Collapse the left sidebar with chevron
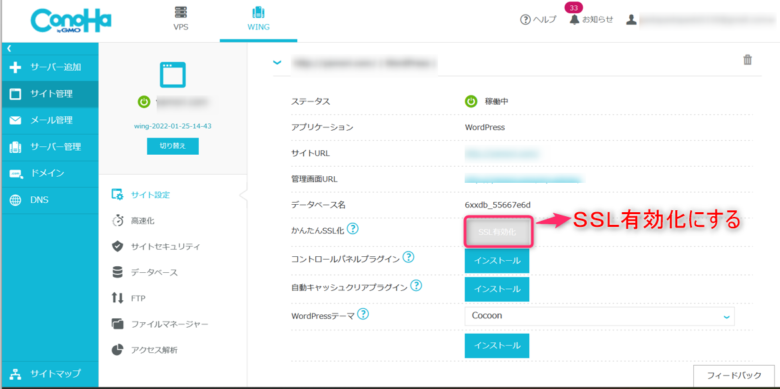 9,48
